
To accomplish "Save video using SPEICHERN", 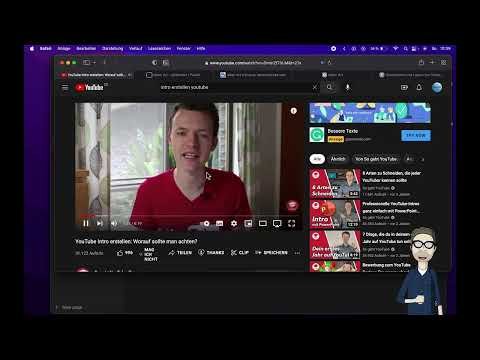I will (x=271, y=253).
